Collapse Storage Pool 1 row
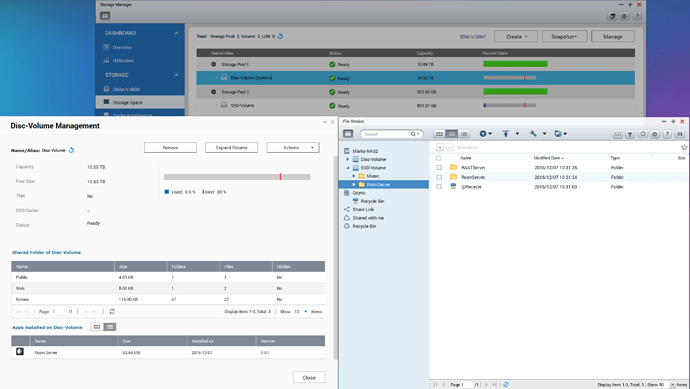 coord(213,64)
